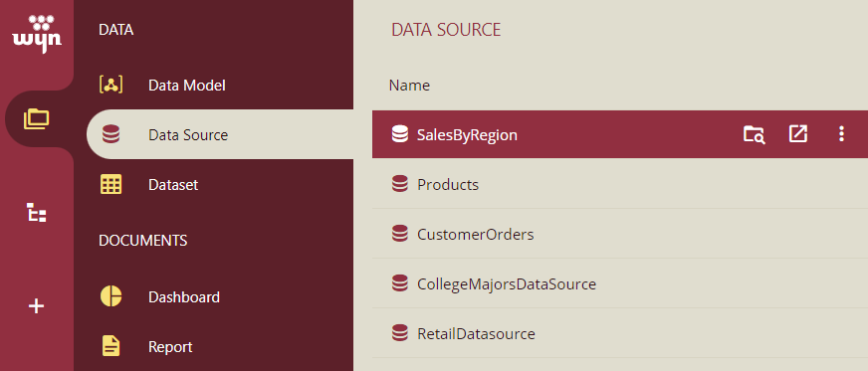Select CustomerOrders data source row
Viewport: 868px width, 371px height.
[x=620, y=234]
